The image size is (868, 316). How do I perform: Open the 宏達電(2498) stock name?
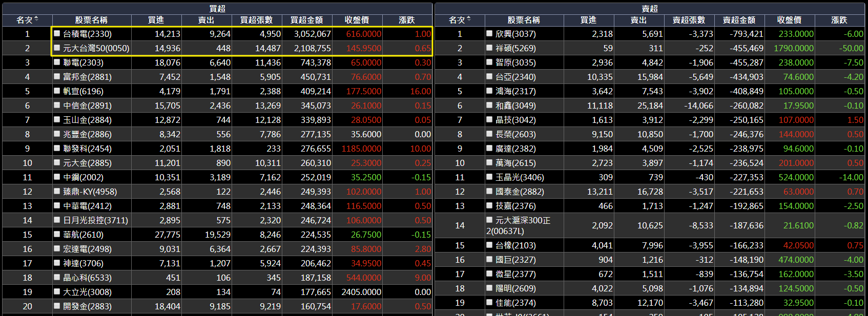click(x=87, y=249)
